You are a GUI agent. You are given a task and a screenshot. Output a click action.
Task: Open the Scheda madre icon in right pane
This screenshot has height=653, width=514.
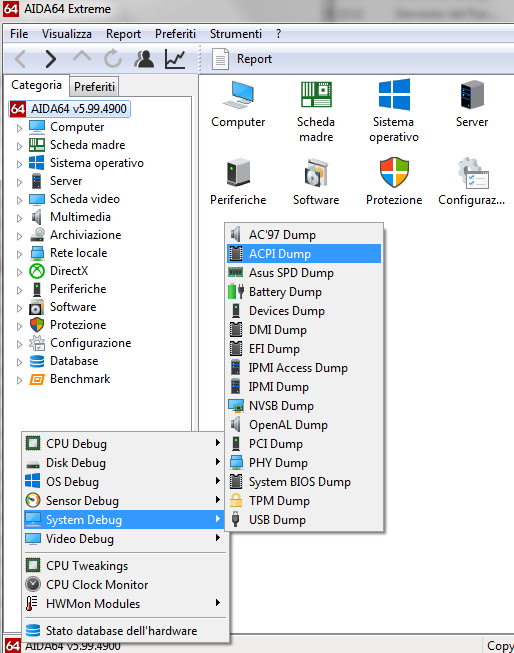coord(316,112)
